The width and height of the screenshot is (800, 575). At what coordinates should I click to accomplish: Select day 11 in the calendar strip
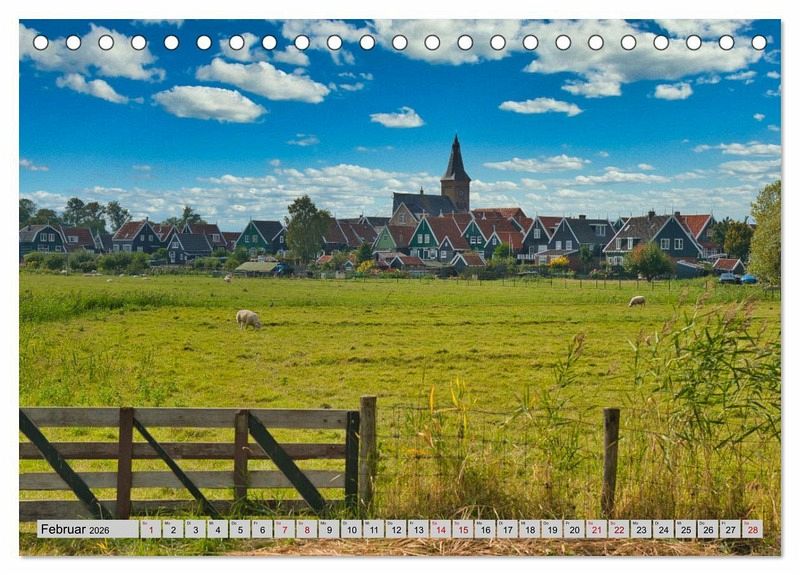pyautogui.click(x=373, y=529)
